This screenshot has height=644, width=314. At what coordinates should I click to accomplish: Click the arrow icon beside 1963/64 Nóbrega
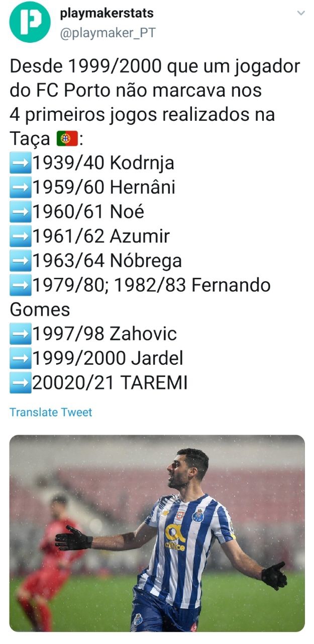tap(21, 261)
